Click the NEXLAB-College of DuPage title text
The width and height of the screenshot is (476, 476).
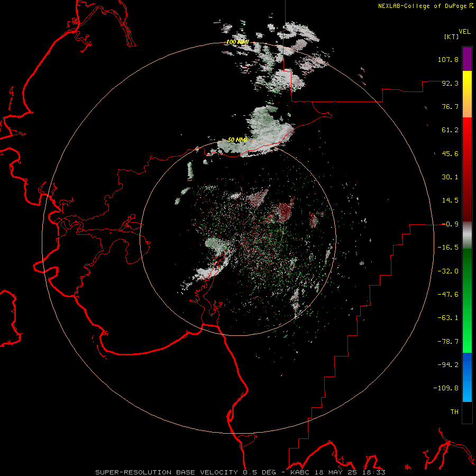(423, 6)
